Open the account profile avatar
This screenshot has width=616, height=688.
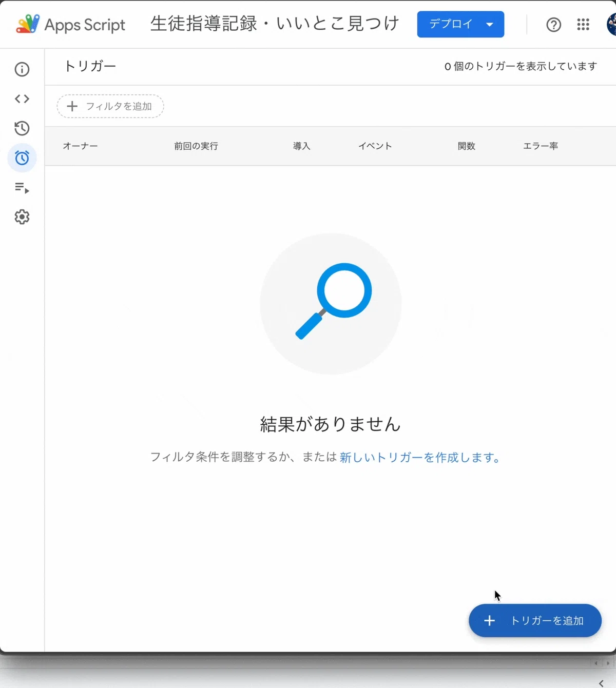(611, 25)
